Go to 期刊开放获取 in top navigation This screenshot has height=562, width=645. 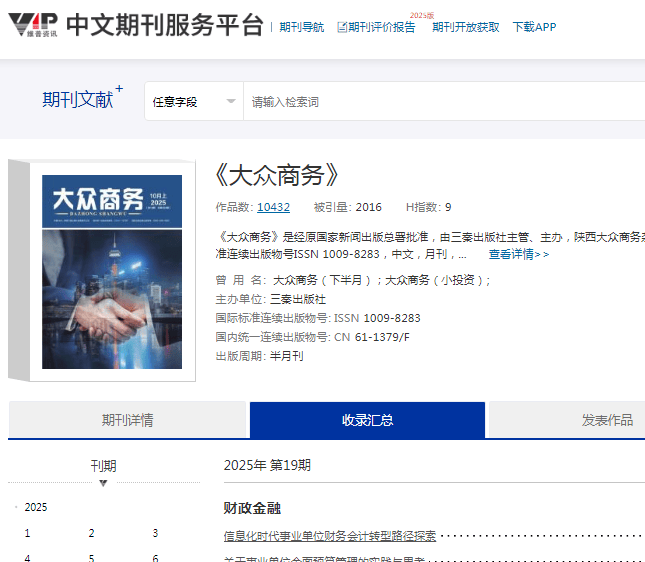point(465,27)
